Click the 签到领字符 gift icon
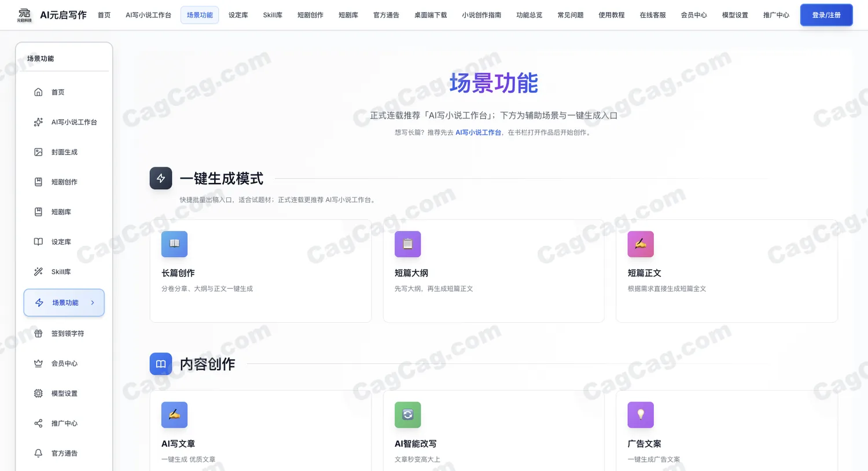This screenshot has width=868, height=471. pos(38,333)
